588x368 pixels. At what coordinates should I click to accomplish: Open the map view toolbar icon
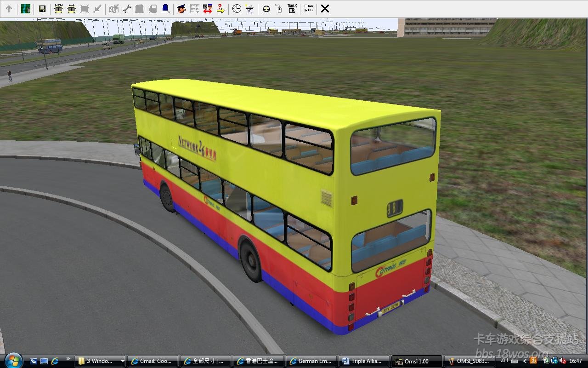[x=26, y=9]
